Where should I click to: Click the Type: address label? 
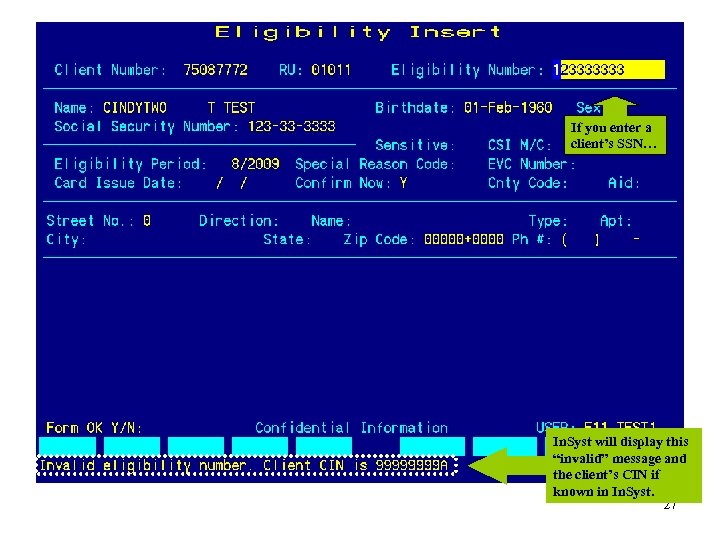[x=548, y=221]
